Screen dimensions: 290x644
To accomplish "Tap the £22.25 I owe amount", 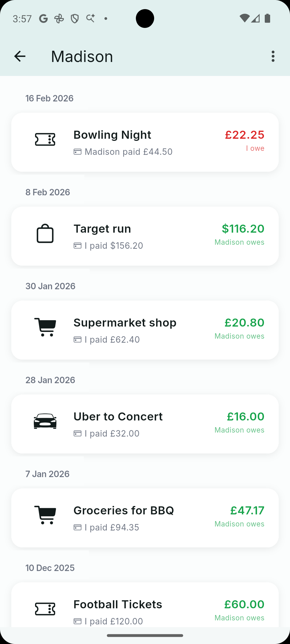I will coord(244,135).
